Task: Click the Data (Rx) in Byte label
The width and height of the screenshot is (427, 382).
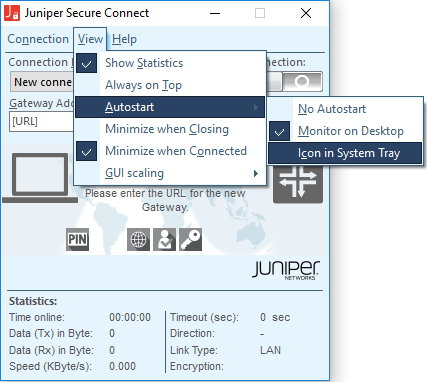Action: (51, 350)
